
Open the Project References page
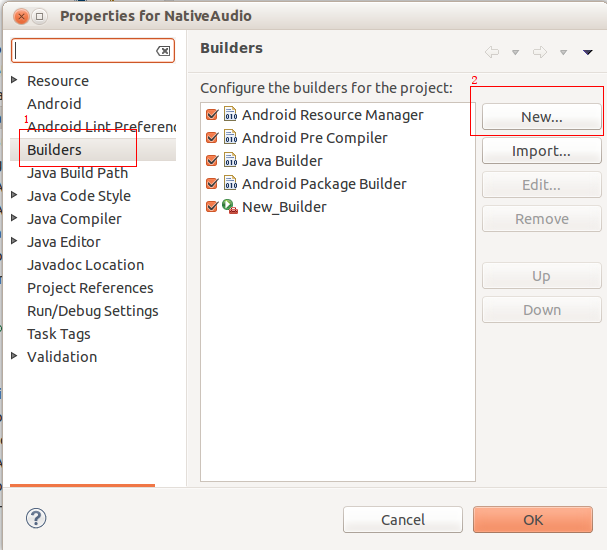[x=90, y=288]
